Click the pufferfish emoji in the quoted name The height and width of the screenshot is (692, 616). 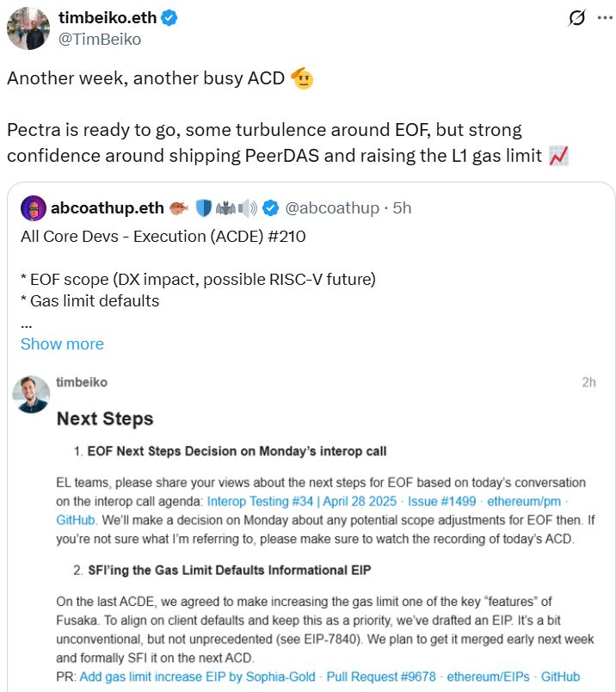click(179, 208)
